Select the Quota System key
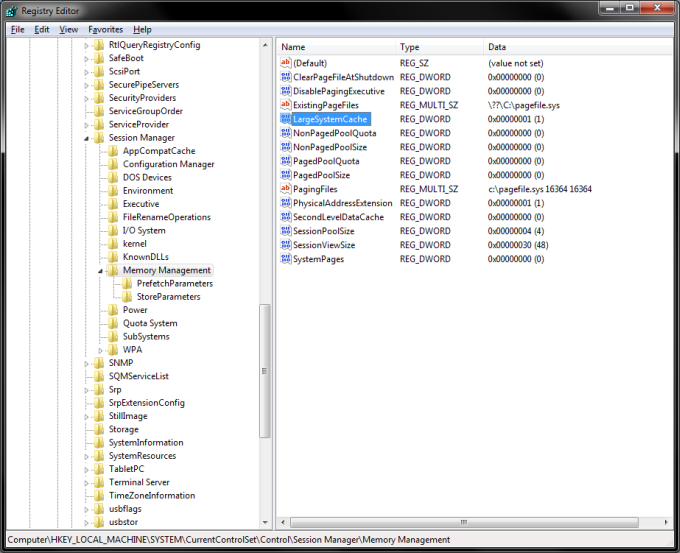 pyautogui.click(x=150, y=324)
